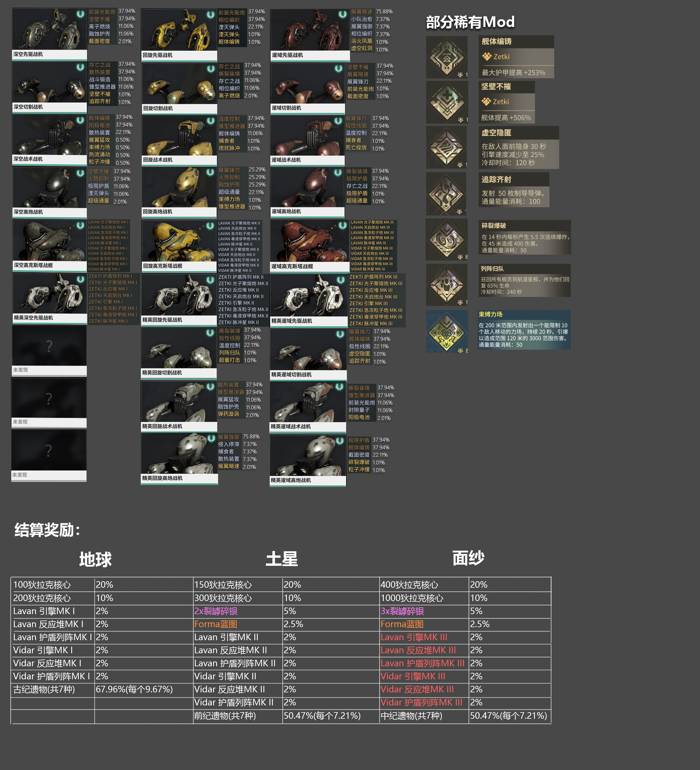Open the 精英邃域先驱战机 thumbnail
The width and height of the screenshot is (700, 770).
pos(309,301)
